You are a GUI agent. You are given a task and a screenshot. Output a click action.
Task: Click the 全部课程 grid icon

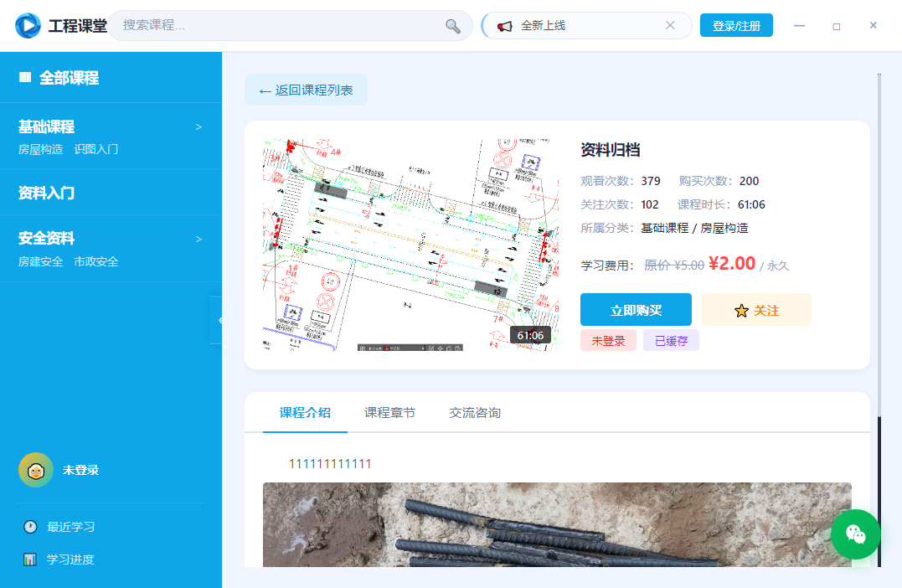pos(25,77)
